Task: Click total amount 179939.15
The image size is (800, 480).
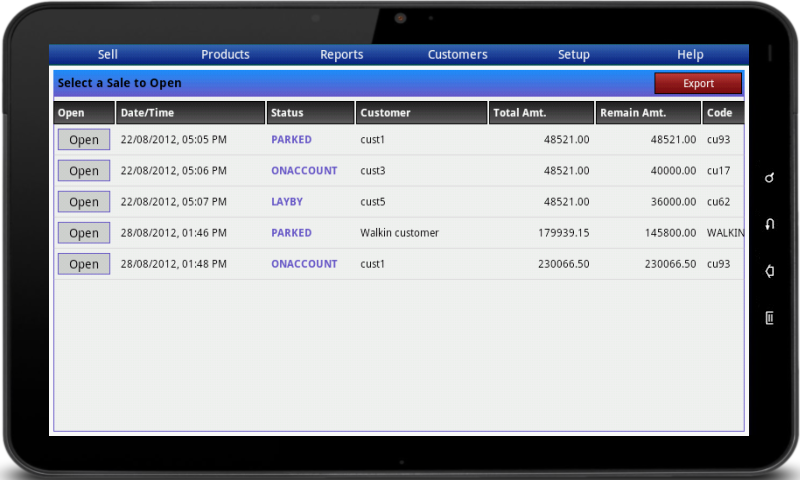Action: 564,233
